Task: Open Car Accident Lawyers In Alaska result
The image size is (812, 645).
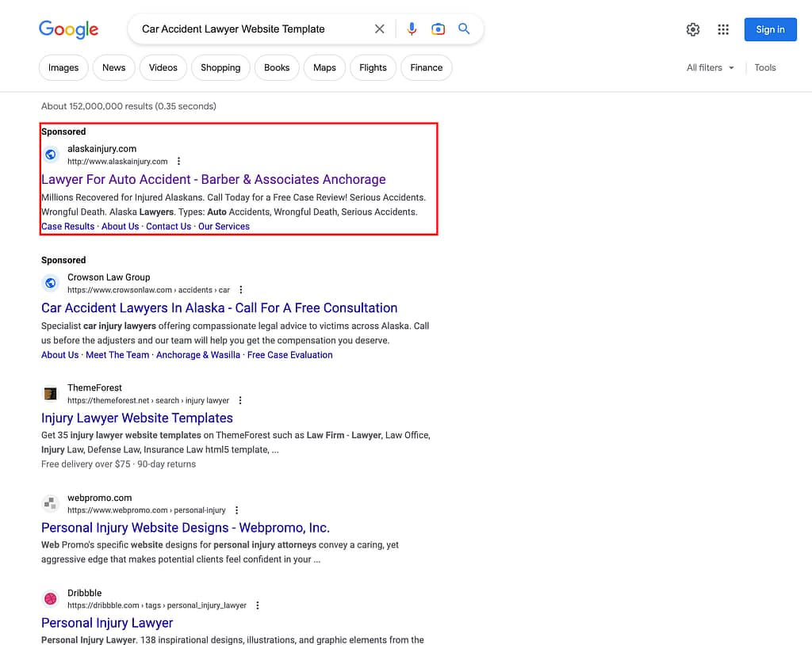Action: point(219,308)
